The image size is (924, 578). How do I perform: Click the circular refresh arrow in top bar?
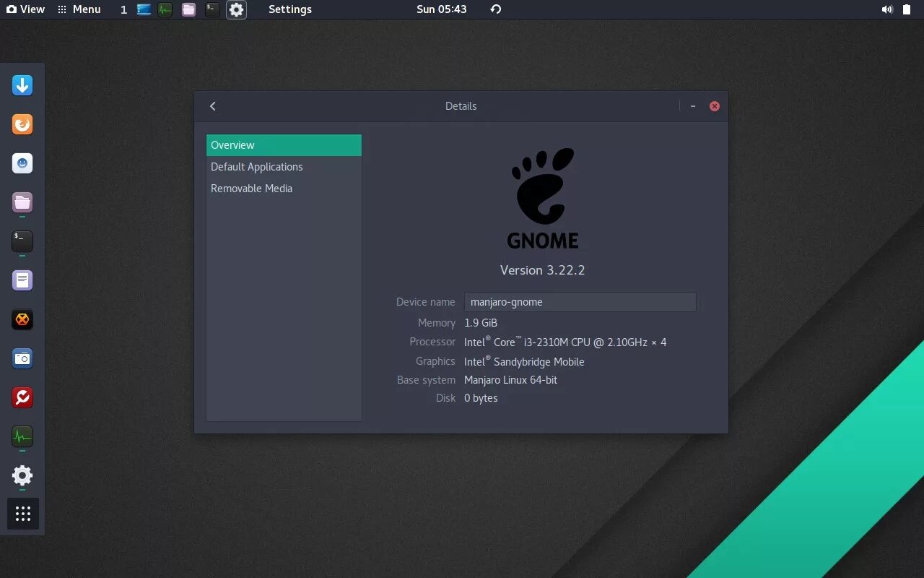tap(495, 9)
